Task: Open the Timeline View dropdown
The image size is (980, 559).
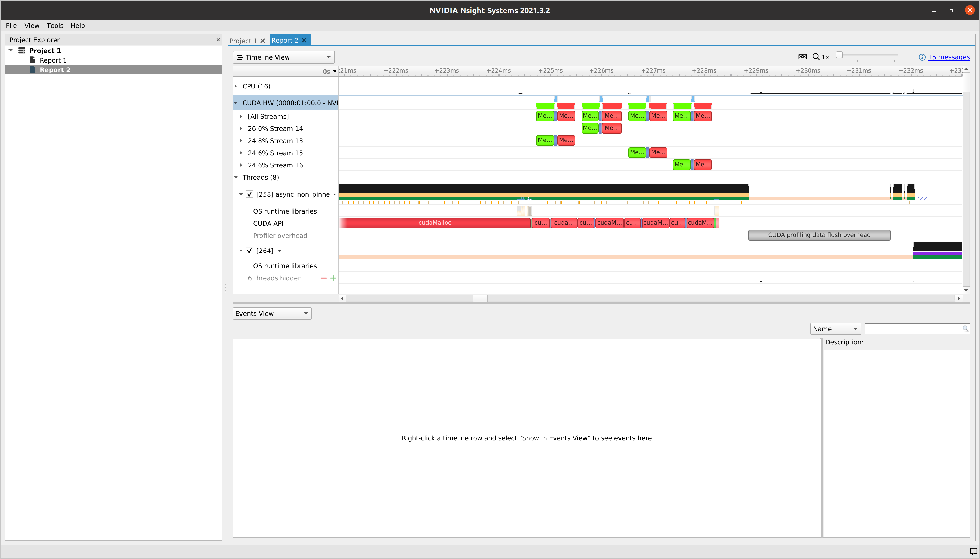Action: pos(284,57)
